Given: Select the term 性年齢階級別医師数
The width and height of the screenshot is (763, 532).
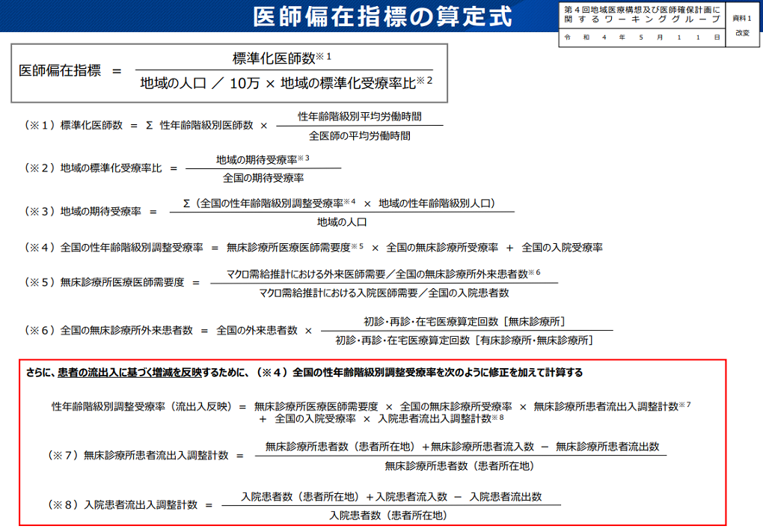Looking at the screenshot, I should click(206, 125).
